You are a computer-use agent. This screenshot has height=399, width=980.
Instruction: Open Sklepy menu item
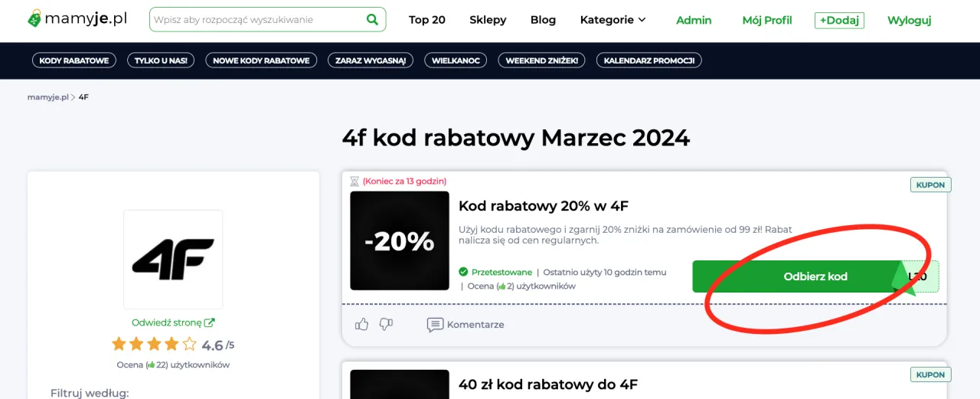[488, 20]
